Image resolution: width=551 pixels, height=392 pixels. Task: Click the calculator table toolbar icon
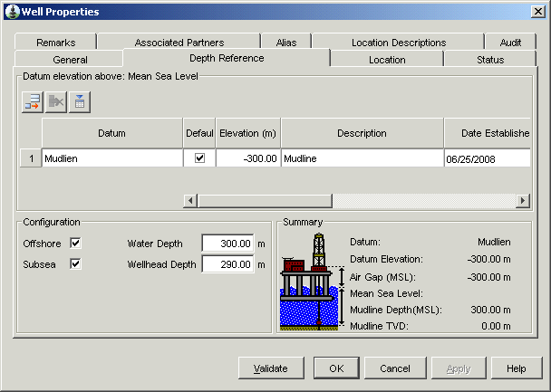(80, 102)
